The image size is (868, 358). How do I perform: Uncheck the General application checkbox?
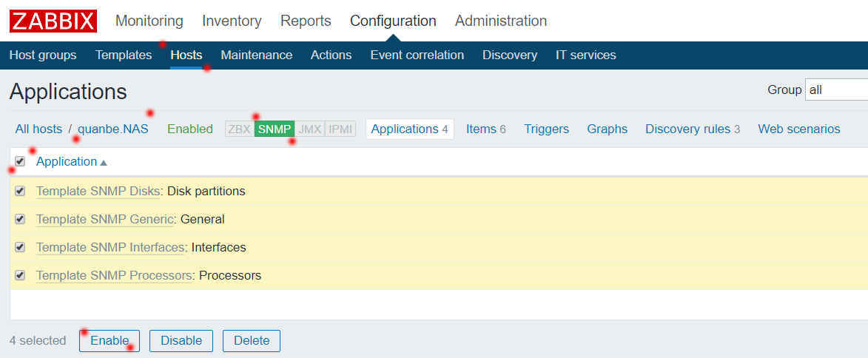pos(20,219)
